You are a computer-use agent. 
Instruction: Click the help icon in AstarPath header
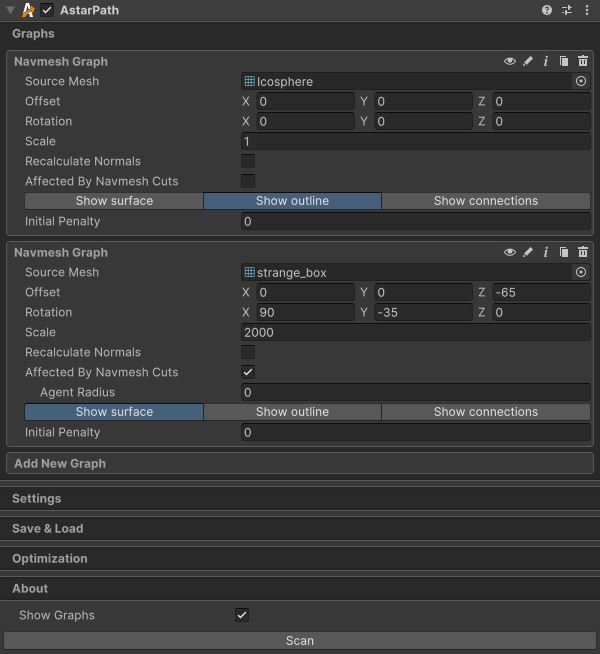point(547,10)
